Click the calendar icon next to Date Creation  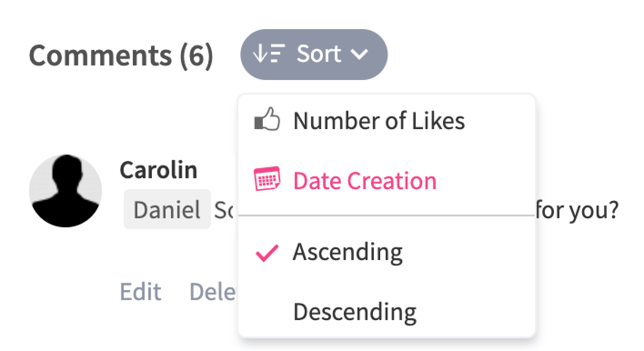point(268,180)
